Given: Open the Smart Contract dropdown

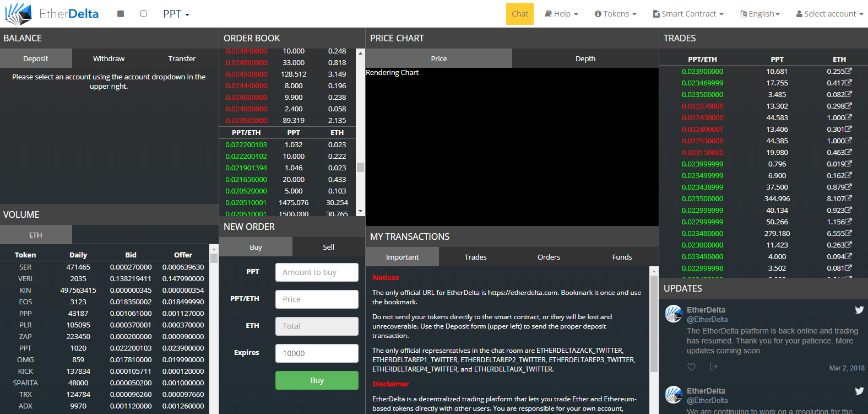Looking at the screenshot, I should (x=688, y=14).
